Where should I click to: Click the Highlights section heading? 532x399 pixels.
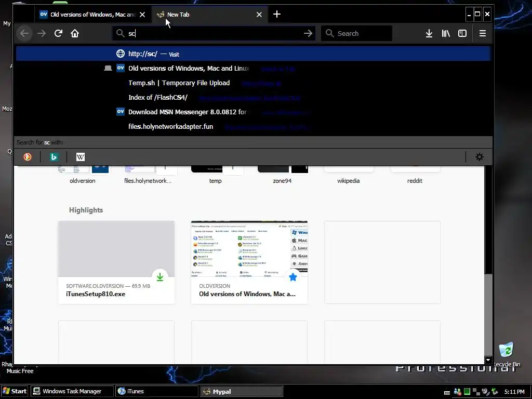click(x=86, y=210)
